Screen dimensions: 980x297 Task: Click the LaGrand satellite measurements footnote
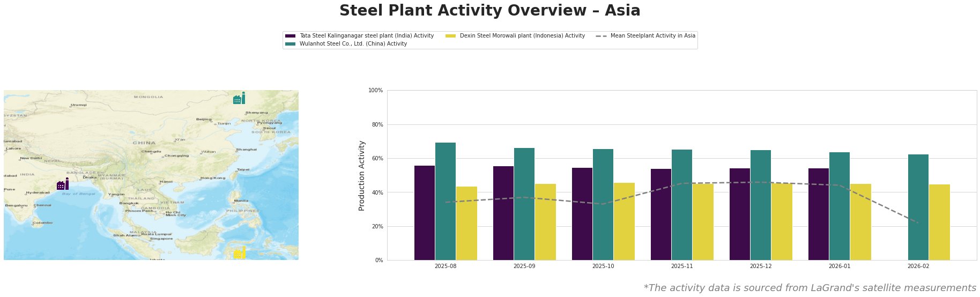(x=810, y=288)
